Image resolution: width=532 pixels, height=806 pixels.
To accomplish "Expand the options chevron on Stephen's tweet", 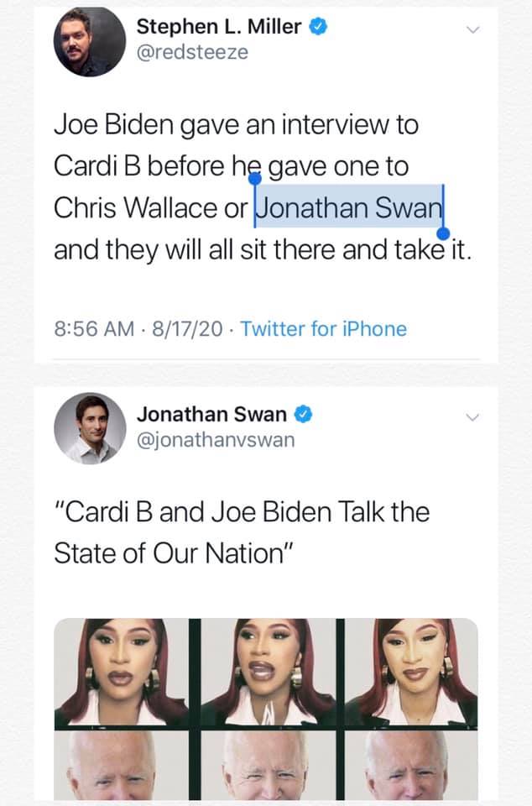I will 472,31.
